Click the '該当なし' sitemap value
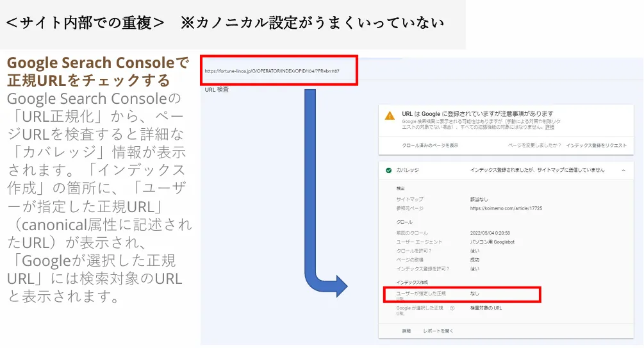Image resolution: width=644 pixels, height=348 pixels. pos(479,199)
